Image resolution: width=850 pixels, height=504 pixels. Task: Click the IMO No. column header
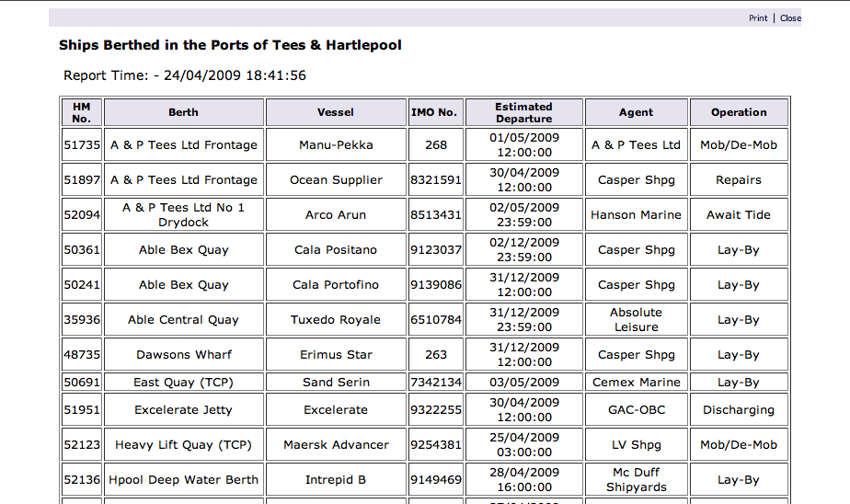[434, 112]
